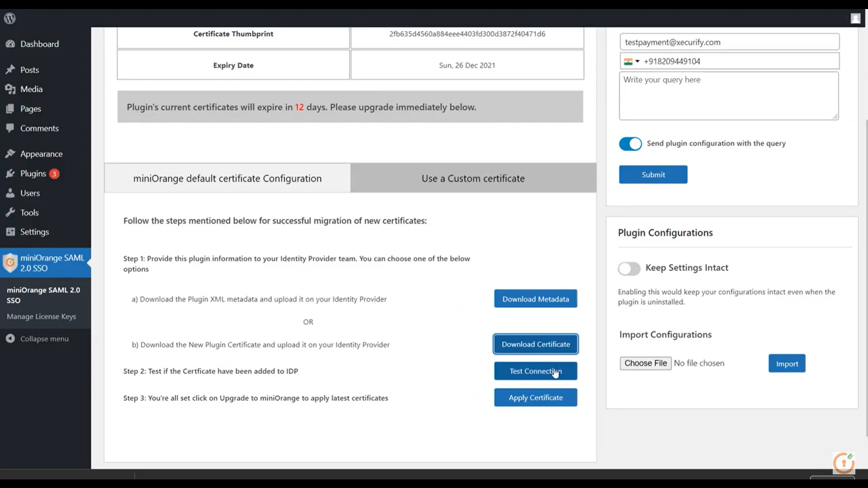Open the miniOrange support widget icon
Screen dimensions: 868x488
click(x=844, y=463)
